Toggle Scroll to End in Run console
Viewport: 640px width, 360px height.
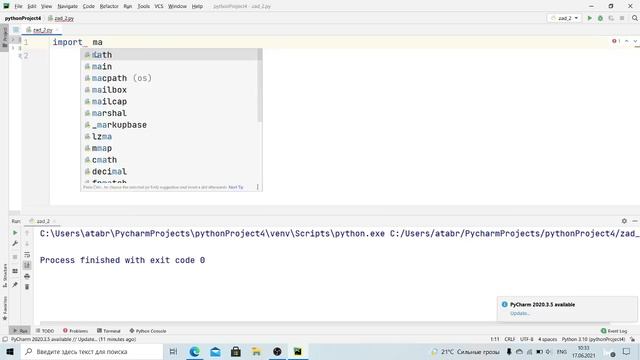[27, 265]
